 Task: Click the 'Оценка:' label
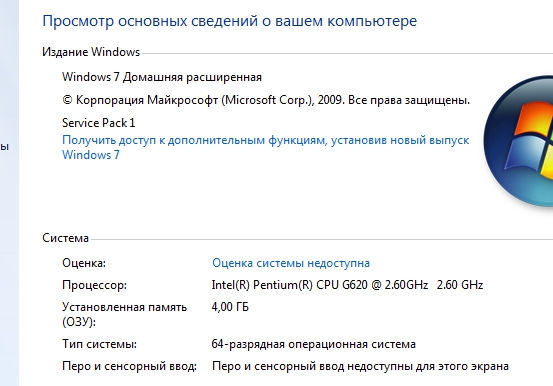[x=84, y=263]
